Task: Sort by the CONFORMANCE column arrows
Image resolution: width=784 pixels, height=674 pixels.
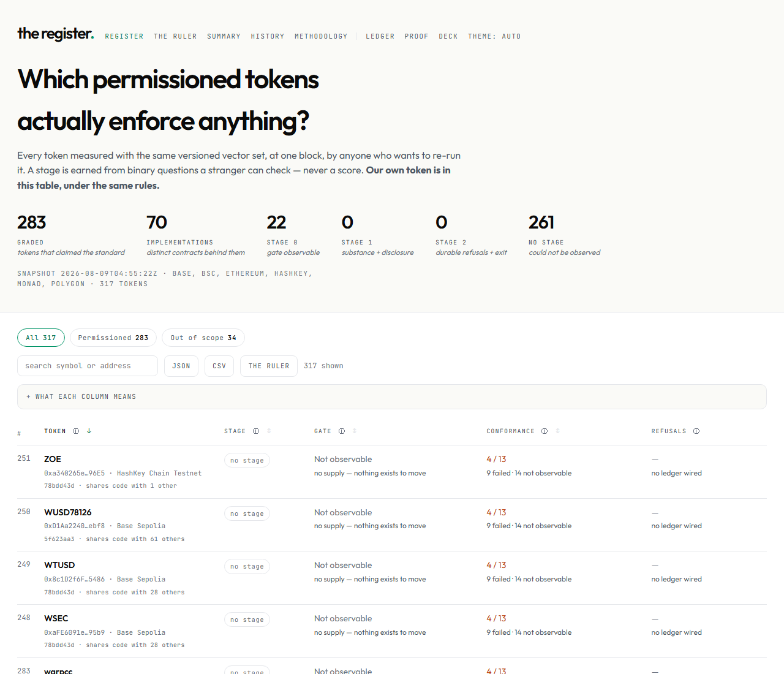Action: 557,431
